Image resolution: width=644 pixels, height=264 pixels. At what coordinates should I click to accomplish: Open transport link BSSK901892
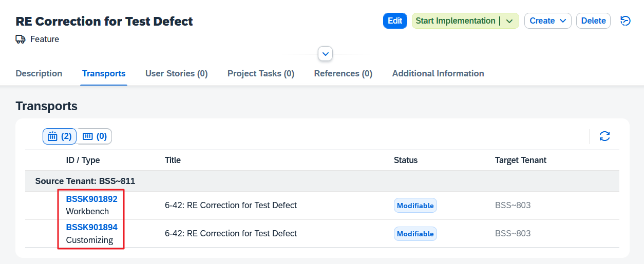[x=91, y=199]
